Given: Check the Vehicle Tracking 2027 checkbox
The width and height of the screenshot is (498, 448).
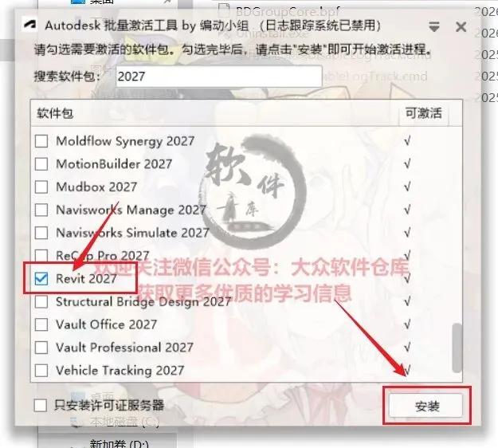Looking at the screenshot, I should click(41, 370).
